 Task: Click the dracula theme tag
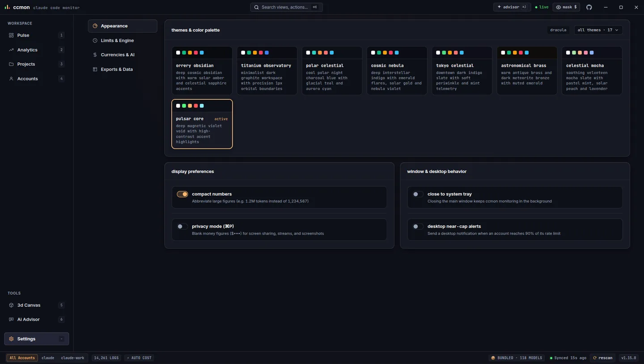click(558, 30)
